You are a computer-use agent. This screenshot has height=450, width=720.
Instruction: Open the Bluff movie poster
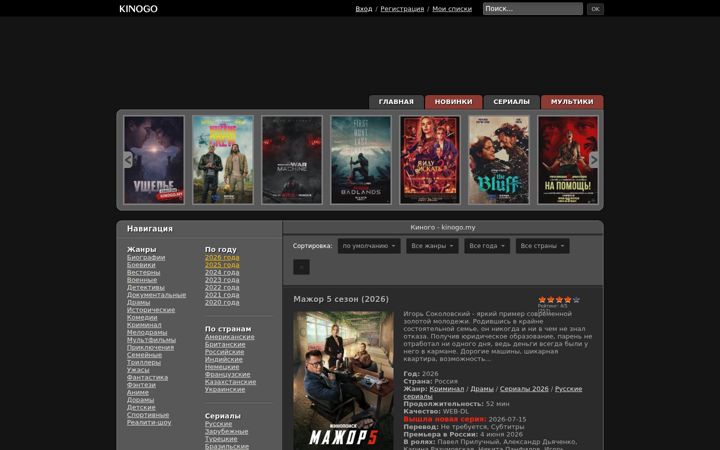(499, 160)
